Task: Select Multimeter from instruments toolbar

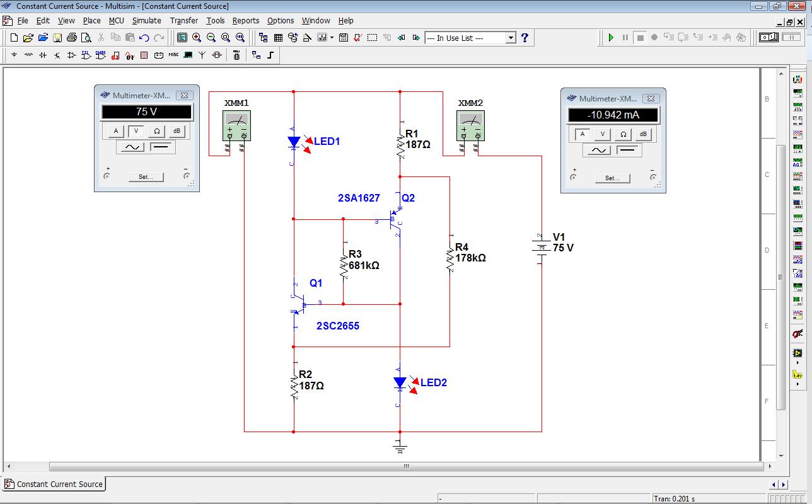Action: pyautogui.click(x=797, y=79)
